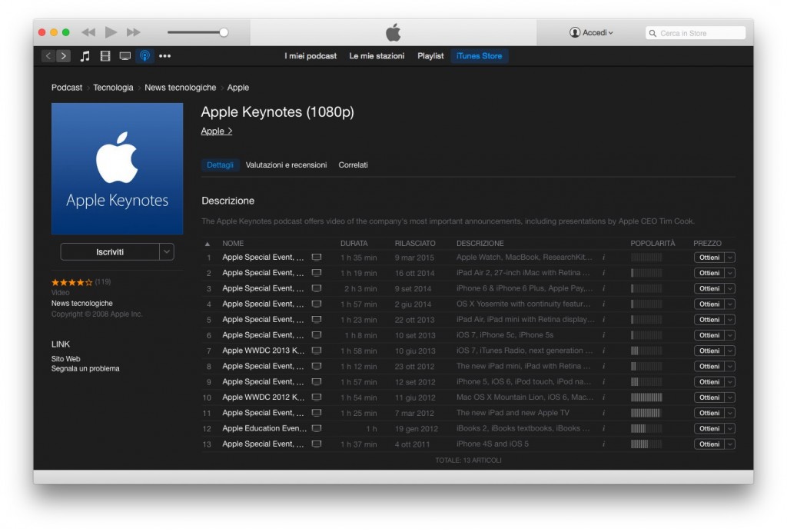Click the rewind control
The width and height of the screenshot is (787, 532).
click(x=88, y=32)
